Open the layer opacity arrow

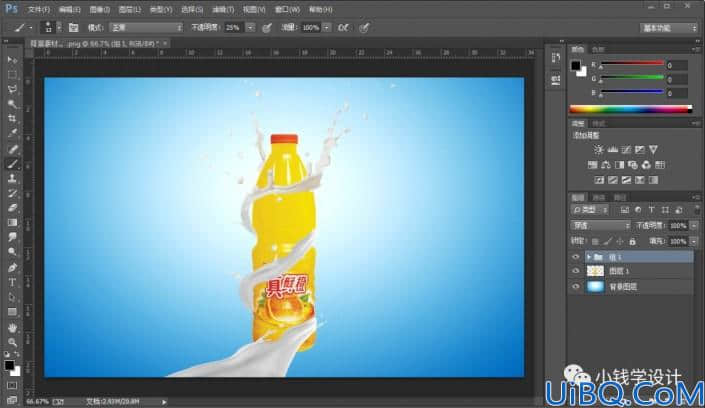[694, 225]
